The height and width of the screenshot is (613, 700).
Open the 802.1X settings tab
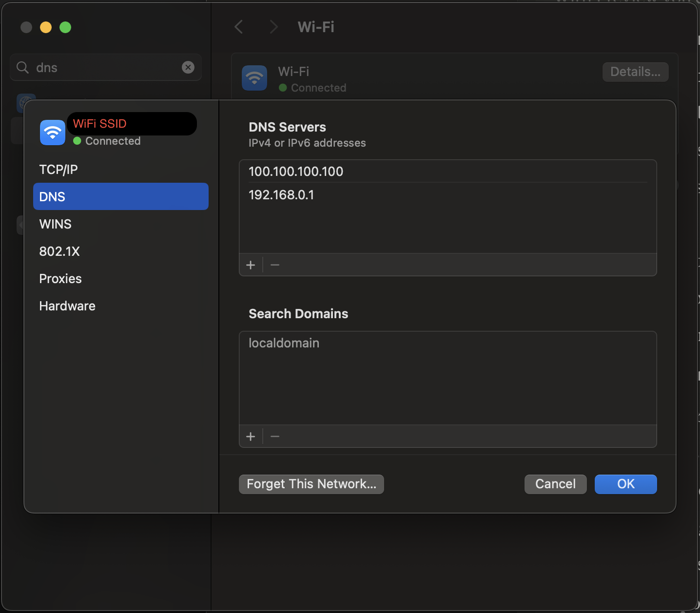point(59,251)
